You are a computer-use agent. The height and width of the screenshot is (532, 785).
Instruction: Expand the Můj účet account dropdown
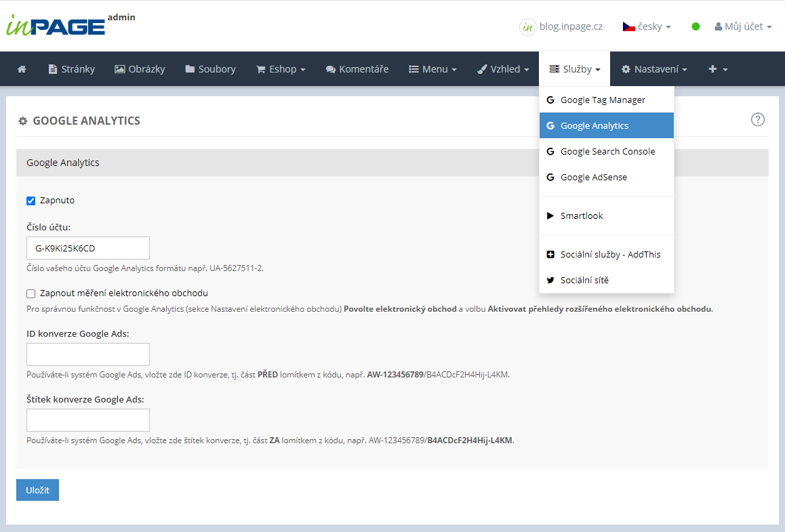click(x=743, y=27)
